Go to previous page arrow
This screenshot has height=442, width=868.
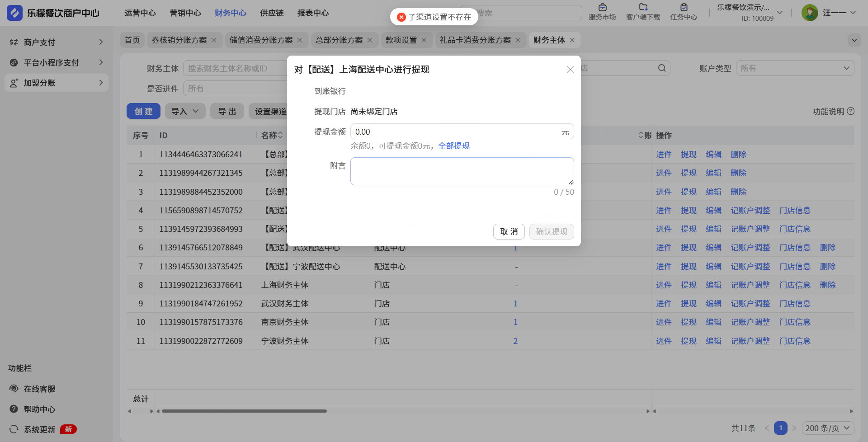click(x=767, y=428)
